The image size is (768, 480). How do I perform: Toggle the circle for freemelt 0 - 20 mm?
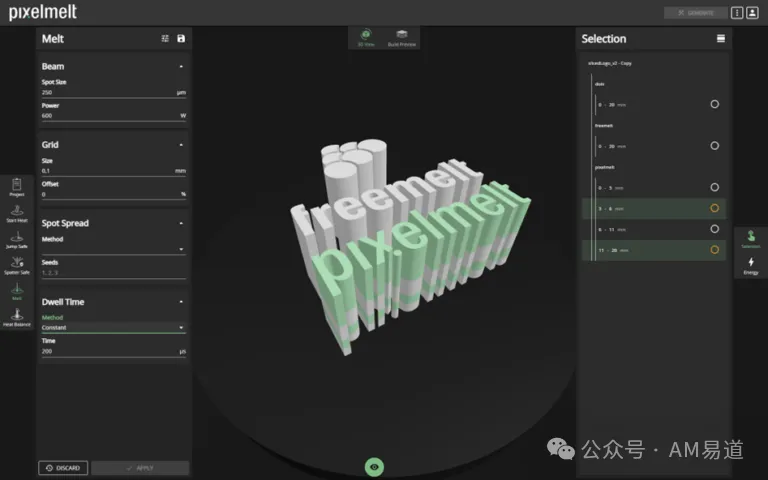(715, 145)
